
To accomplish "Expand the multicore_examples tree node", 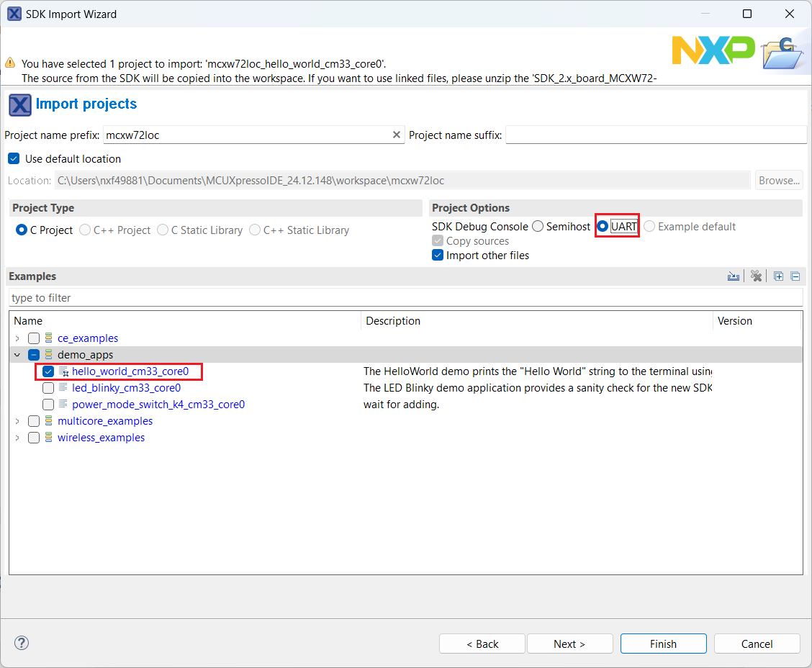I will click(x=17, y=421).
